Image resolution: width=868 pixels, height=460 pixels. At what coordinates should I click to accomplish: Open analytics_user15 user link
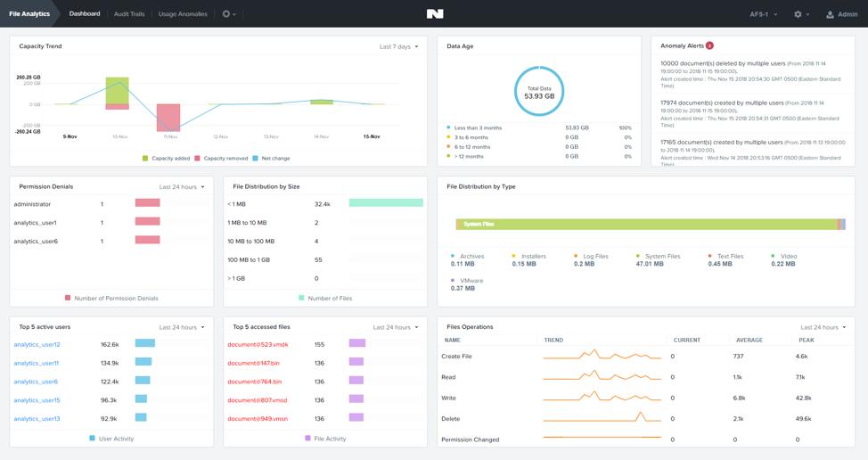(x=37, y=400)
